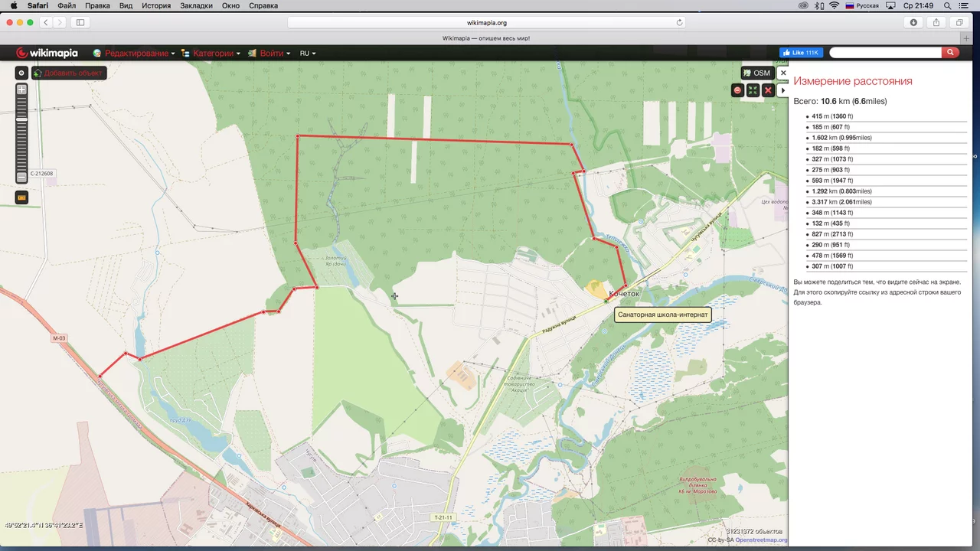Add a new tab with plus button

(967, 38)
